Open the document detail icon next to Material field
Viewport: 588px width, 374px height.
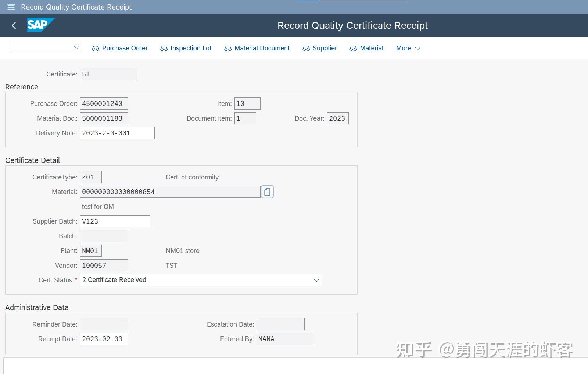pos(267,192)
